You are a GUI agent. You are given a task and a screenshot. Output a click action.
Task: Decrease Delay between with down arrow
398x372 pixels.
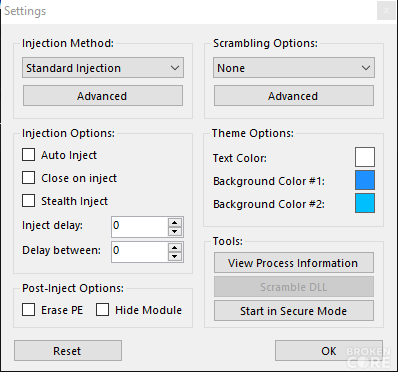(x=175, y=256)
